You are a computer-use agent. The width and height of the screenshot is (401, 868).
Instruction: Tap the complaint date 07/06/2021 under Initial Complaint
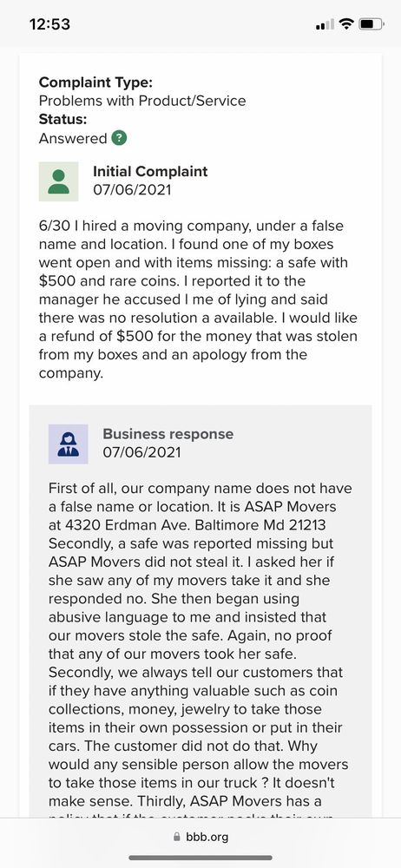point(133,190)
